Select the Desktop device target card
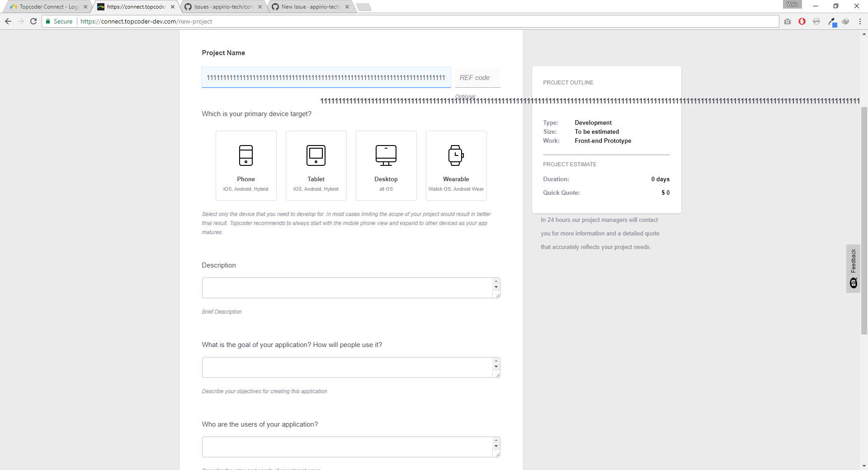This screenshot has height=470, width=868. pyautogui.click(x=386, y=165)
